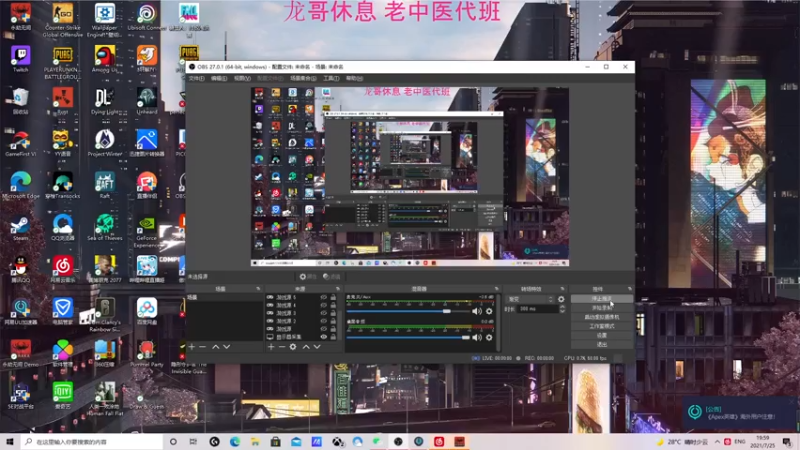This screenshot has height=450, width=800.
Task: Open Ubisoft Connect desktop icon
Action: coord(146,17)
